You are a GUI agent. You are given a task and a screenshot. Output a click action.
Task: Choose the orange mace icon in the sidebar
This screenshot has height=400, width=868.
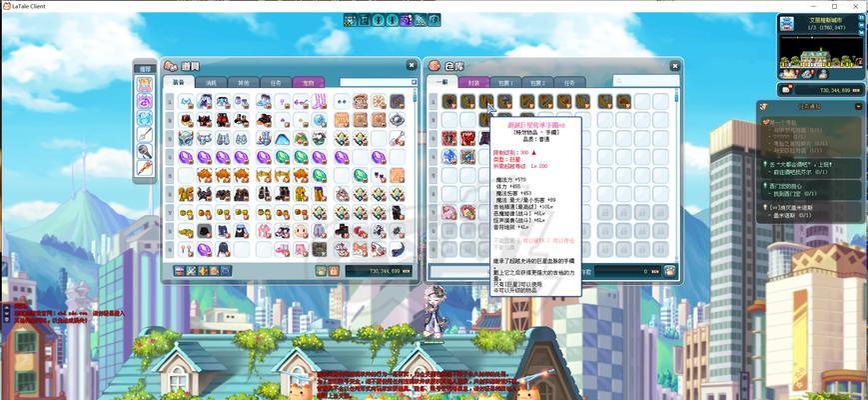145,168
